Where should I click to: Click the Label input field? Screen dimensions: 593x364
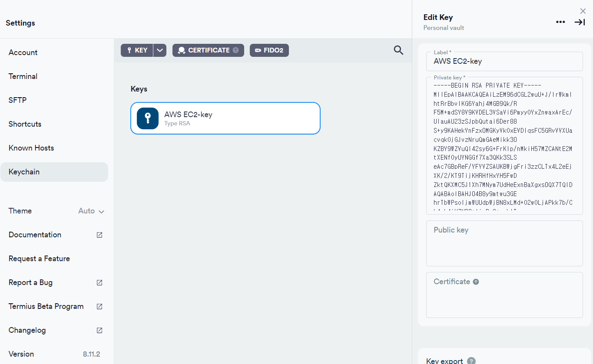tap(504, 61)
